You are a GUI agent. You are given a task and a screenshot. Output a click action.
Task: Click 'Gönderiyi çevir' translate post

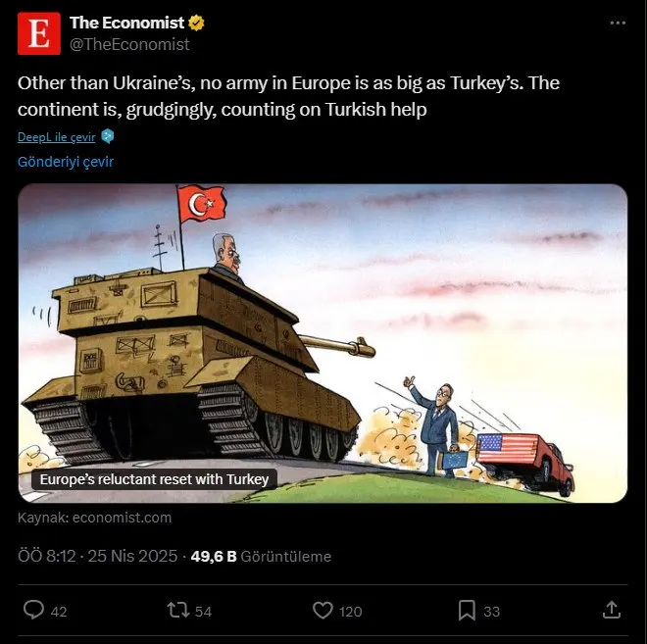coord(66,162)
